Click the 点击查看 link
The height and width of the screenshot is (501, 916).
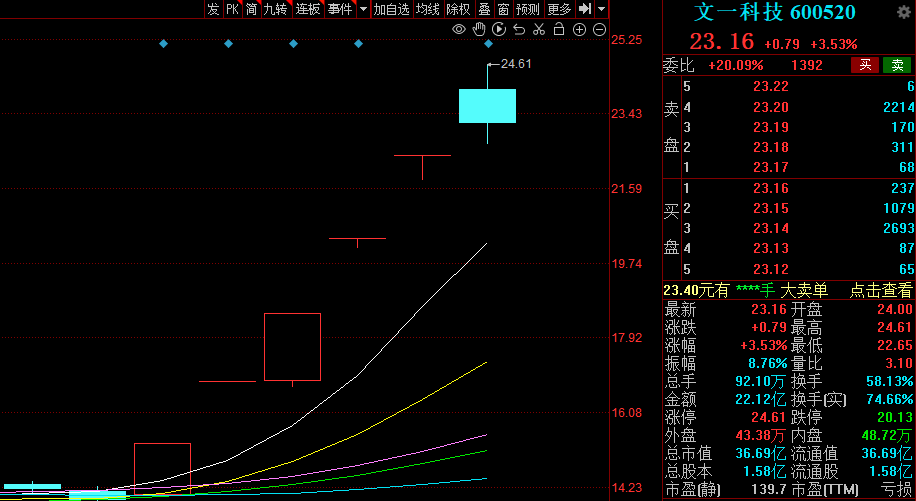pyautogui.click(x=880, y=290)
